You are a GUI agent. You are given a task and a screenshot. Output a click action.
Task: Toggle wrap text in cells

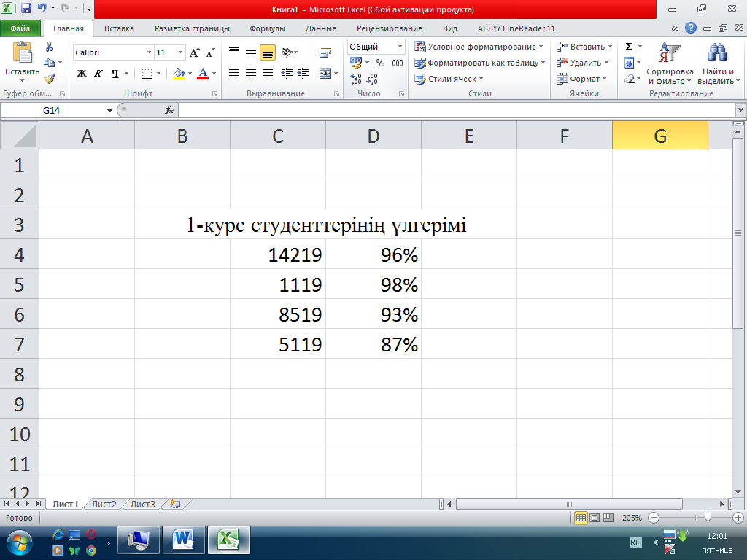(325, 52)
